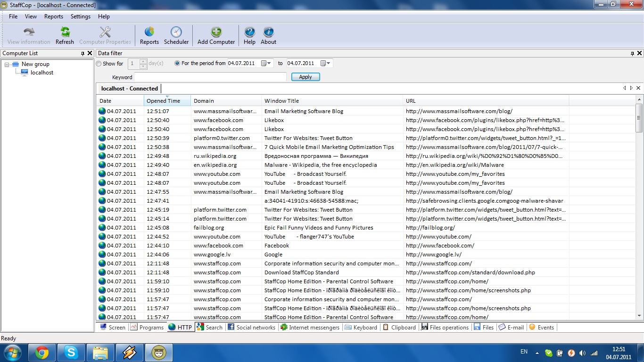Sort by the URL column header
Viewport: 644px width, 362px height.
[486, 101]
